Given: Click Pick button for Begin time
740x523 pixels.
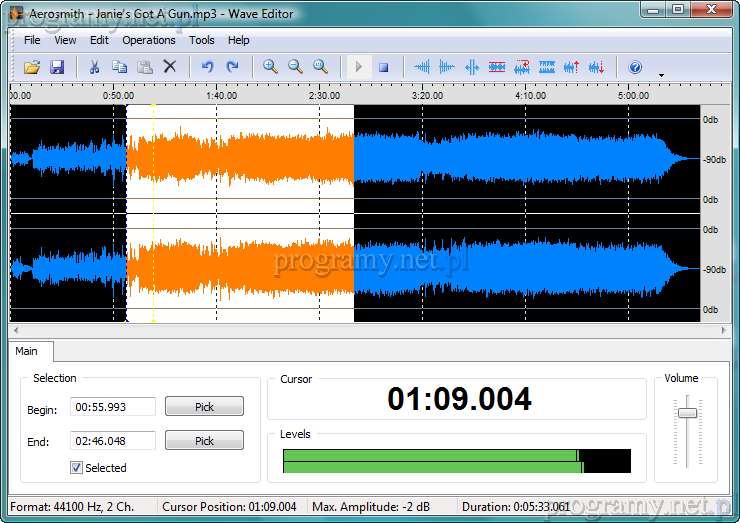Looking at the screenshot, I should (204, 407).
